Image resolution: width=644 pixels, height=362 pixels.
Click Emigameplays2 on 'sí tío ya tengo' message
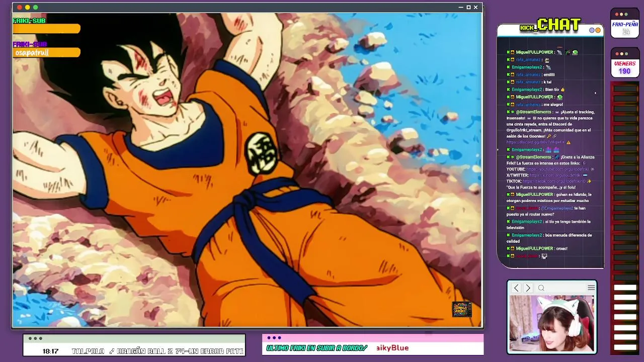click(x=527, y=222)
